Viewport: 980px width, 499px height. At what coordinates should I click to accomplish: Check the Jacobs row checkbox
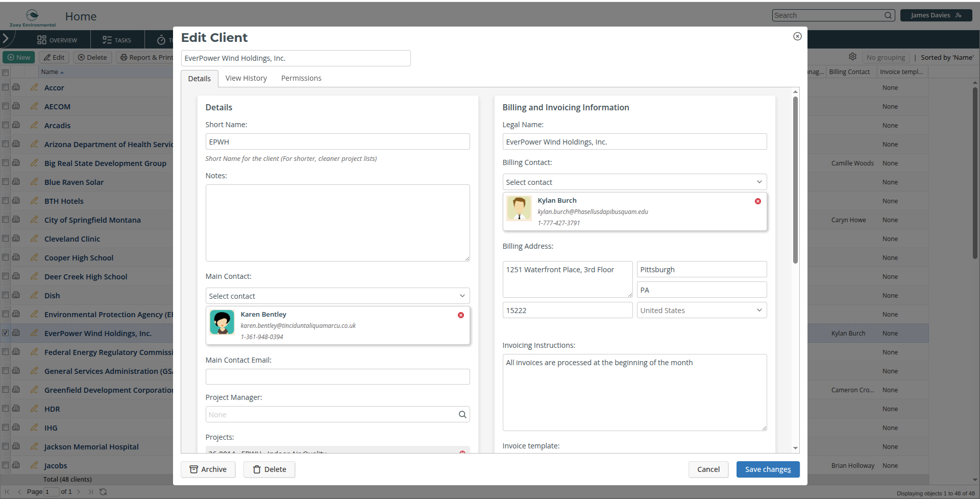pyautogui.click(x=6, y=465)
